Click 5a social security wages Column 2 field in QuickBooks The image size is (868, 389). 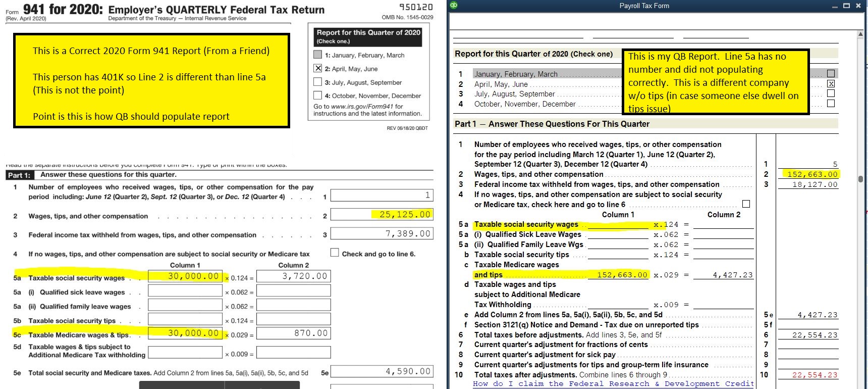tap(723, 224)
